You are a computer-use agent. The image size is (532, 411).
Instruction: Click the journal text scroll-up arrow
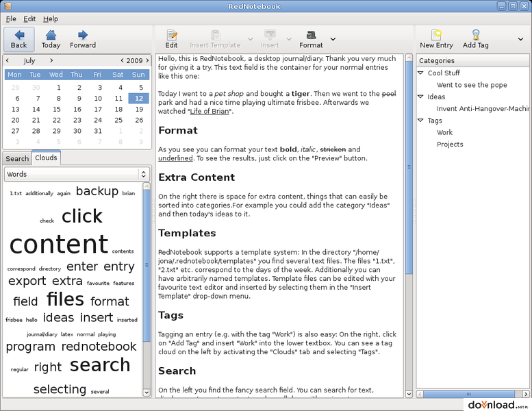tap(409, 58)
